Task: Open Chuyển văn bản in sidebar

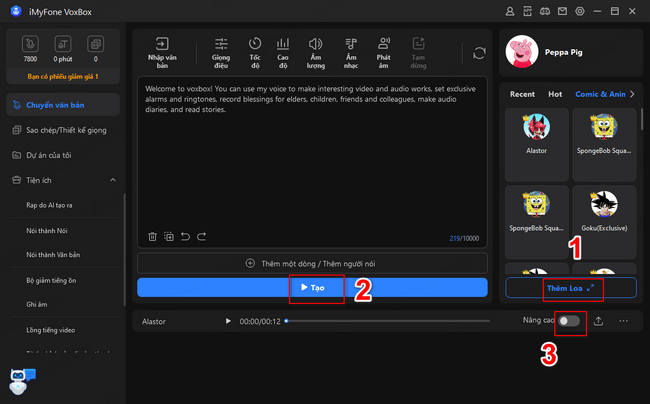Action: coord(63,105)
